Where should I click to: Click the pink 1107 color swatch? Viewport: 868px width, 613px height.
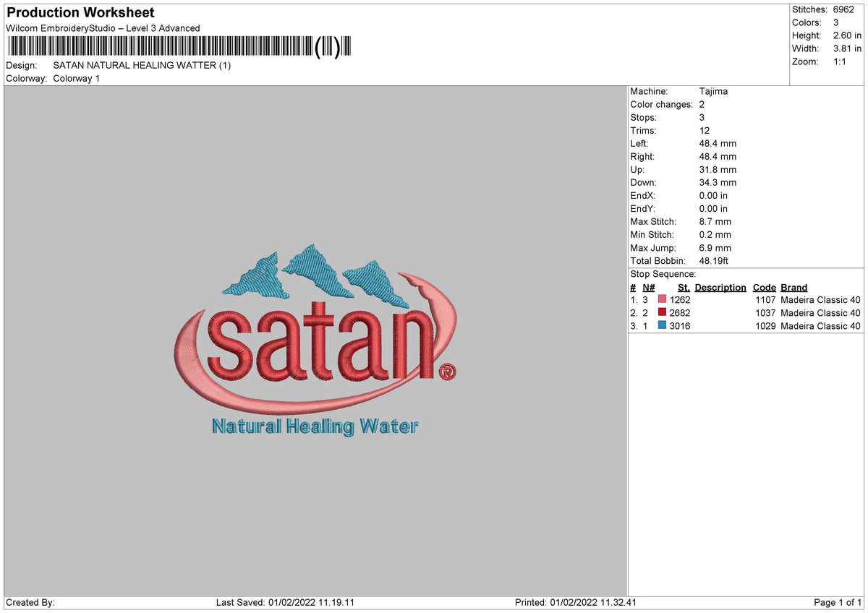(x=662, y=300)
